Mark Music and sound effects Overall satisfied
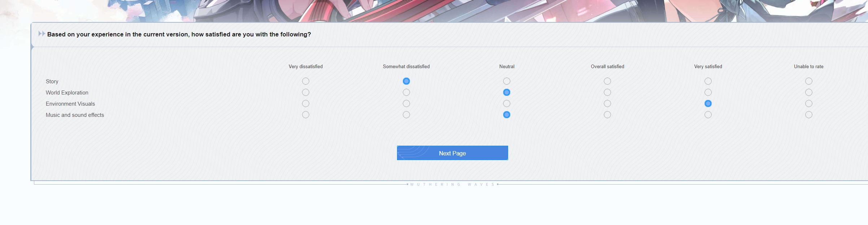Screen dimensions: 868x225 (607, 115)
